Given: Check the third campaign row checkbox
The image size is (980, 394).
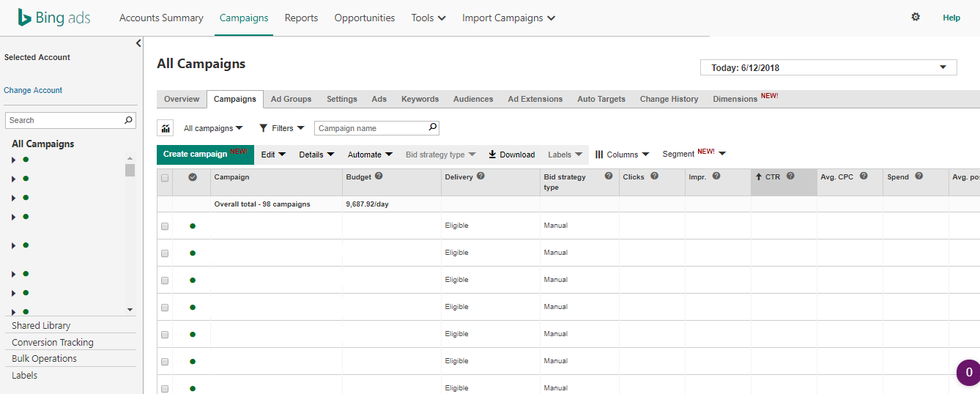Looking at the screenshot, I should (165, 280).
